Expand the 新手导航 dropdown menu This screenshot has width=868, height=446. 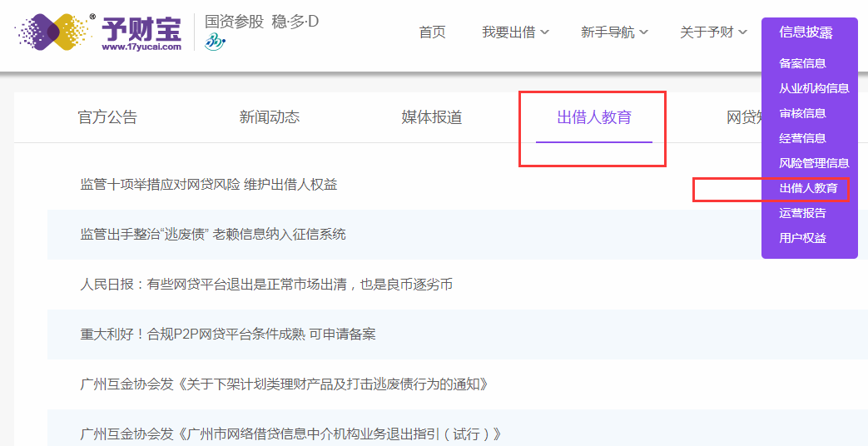pyautogui.click(x=614, y=32)
